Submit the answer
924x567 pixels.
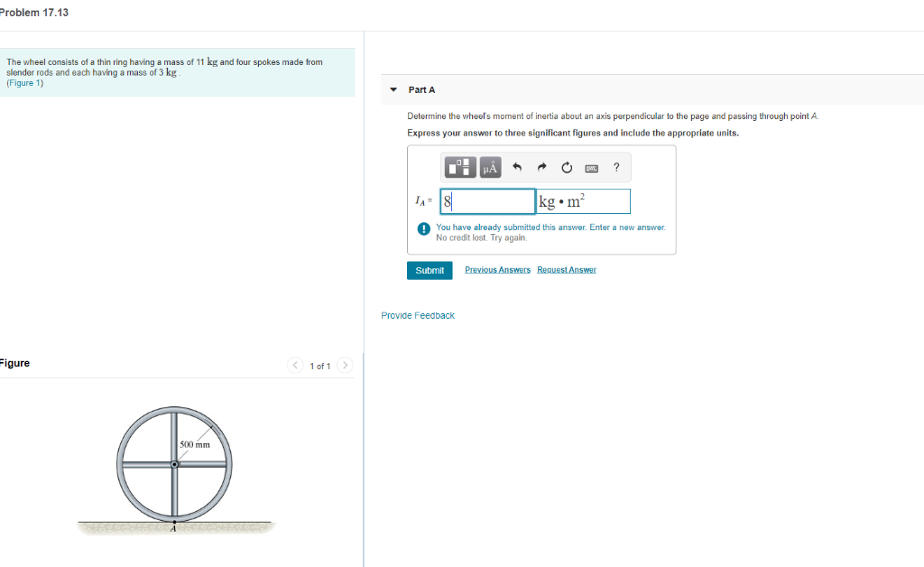click(x=430, y=271)
